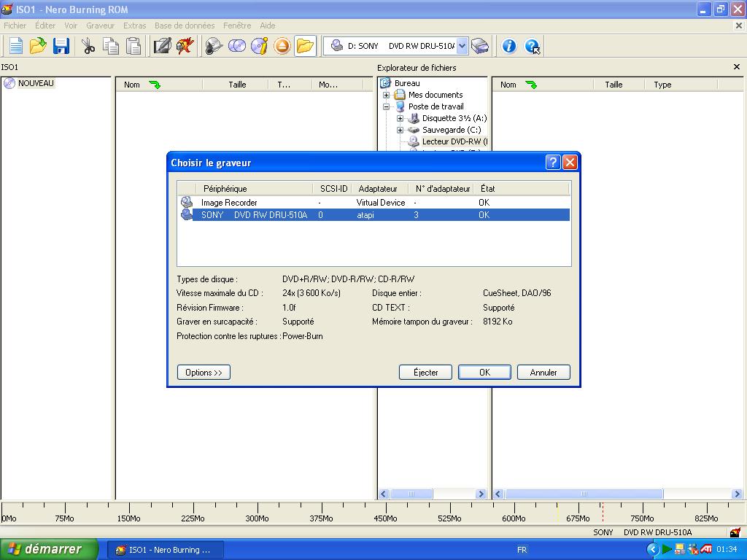This screenshot has width=747, height=560.
Task: Open the démarrer start menu
Action: (x=49, y=549)
